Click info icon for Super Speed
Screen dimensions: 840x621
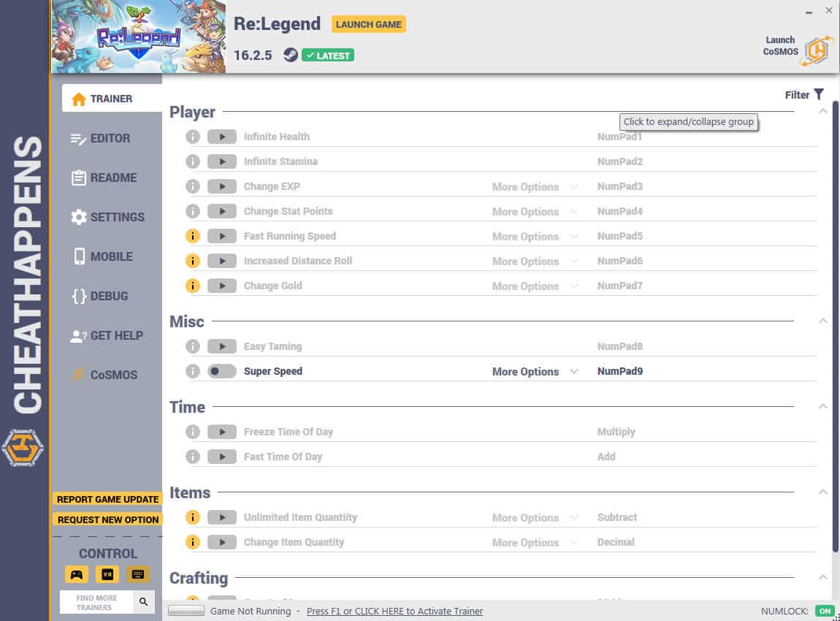(193, 371)
